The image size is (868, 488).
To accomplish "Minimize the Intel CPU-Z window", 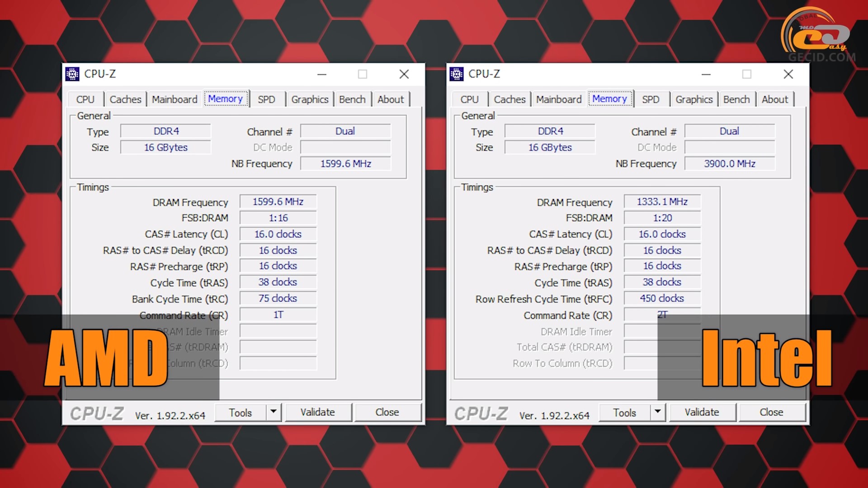I will pos(706,74).
